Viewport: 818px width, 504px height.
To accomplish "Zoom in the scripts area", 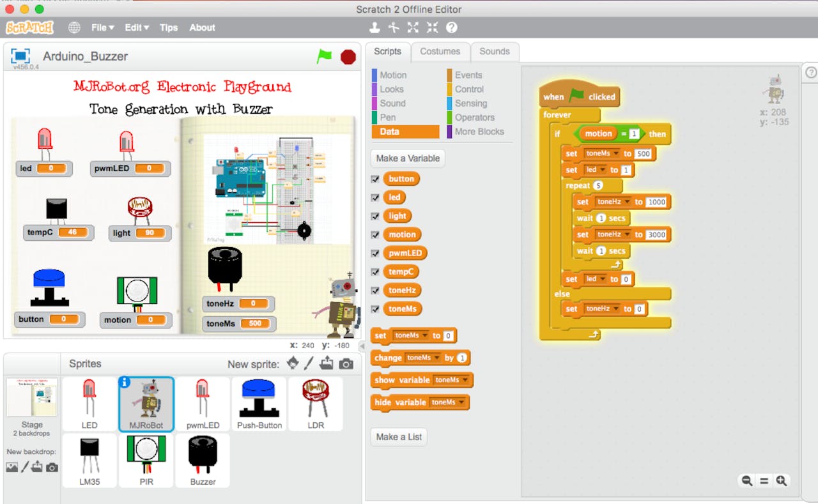I will [x=781, y=481].
